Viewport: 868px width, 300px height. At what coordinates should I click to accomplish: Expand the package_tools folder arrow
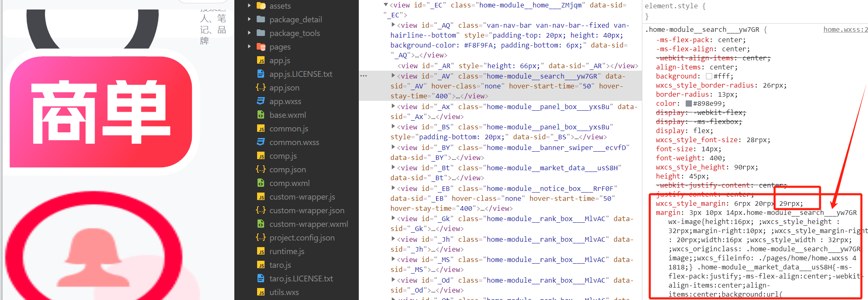coord(249,33)
